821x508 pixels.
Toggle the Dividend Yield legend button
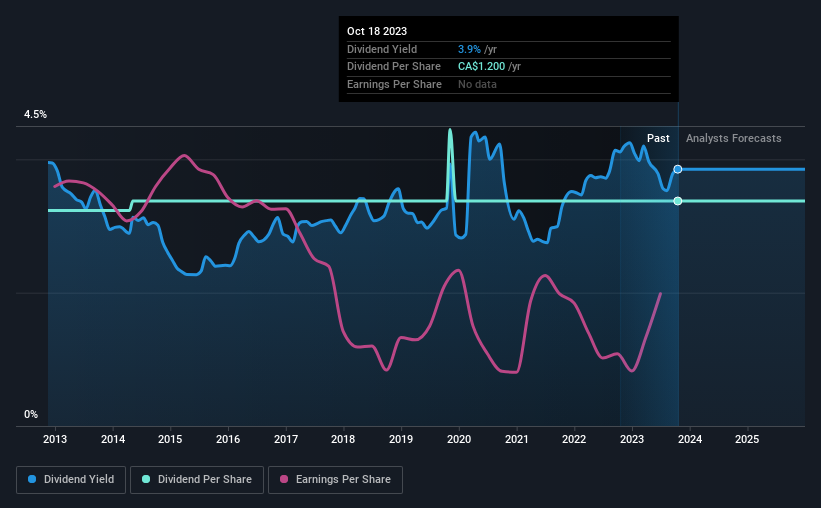click(x=71, y=480)
